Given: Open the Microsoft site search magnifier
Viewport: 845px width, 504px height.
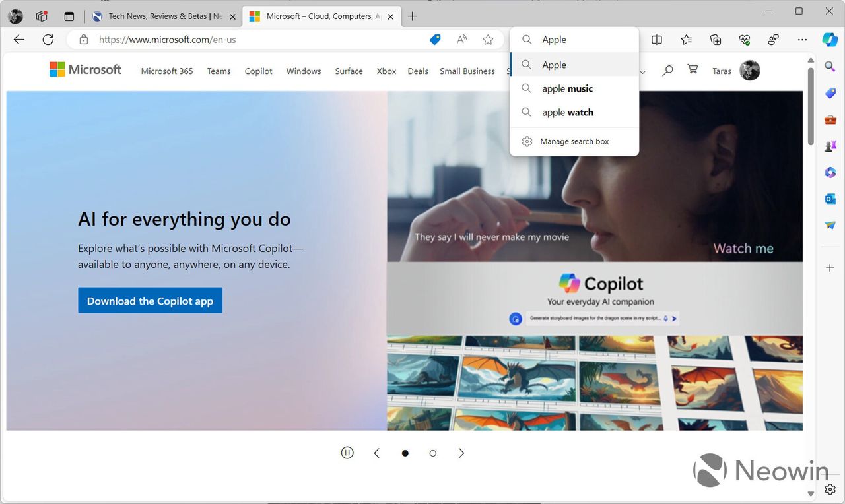Looking at the screenshot, I should coord(667,70).
